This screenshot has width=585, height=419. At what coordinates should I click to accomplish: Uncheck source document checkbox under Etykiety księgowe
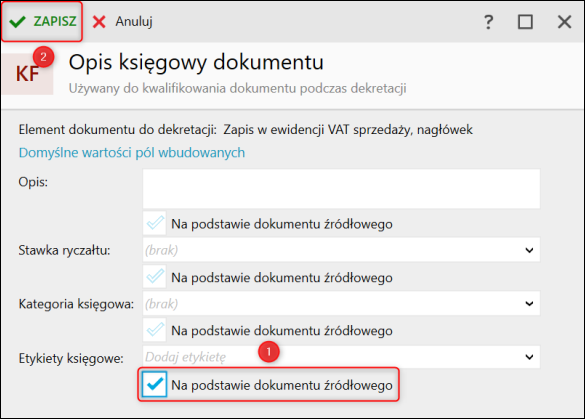pos(154,384)
